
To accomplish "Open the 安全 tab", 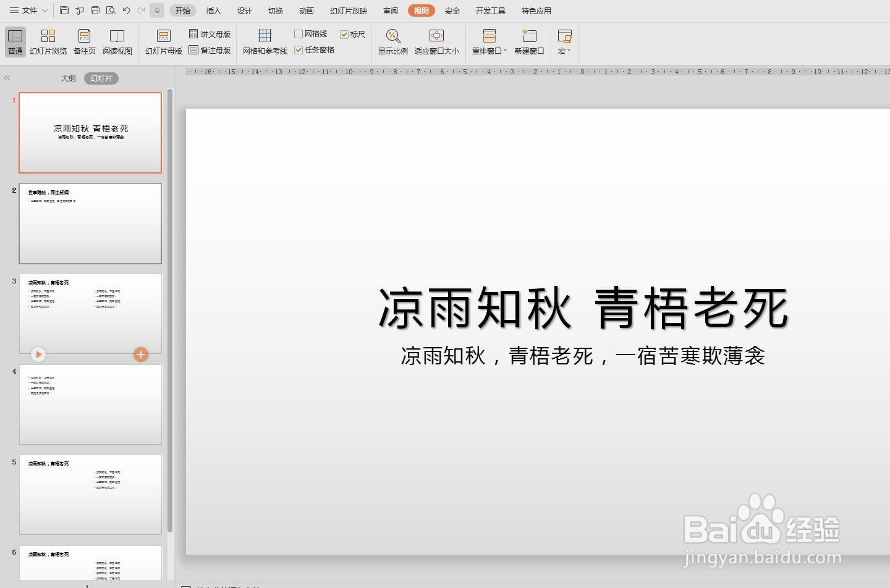I will click(452, 10).
